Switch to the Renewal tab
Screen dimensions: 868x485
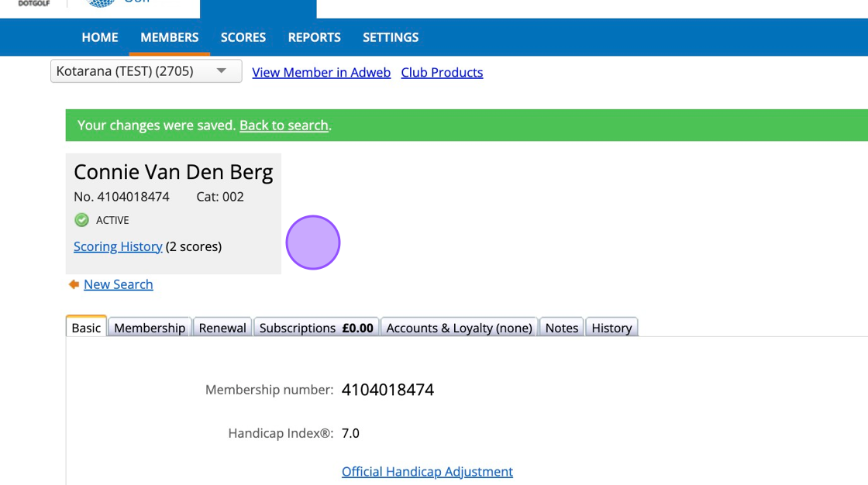tap(222, 328)
